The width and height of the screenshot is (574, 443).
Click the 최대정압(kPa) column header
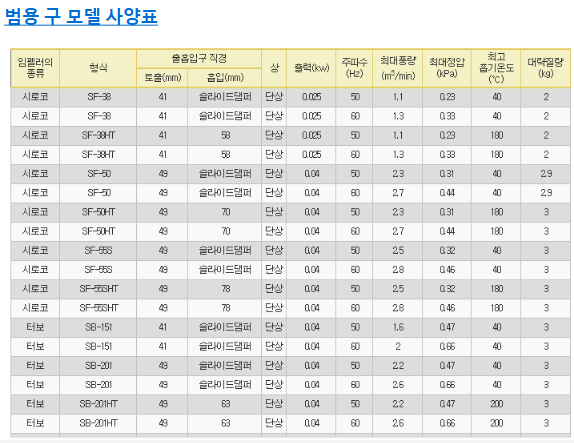click(447, 68)
